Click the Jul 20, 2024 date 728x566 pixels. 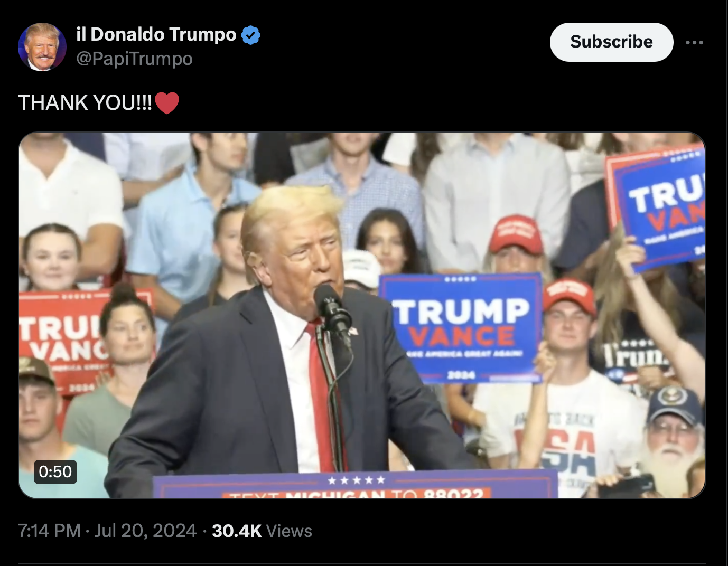(x=145, y=531)
